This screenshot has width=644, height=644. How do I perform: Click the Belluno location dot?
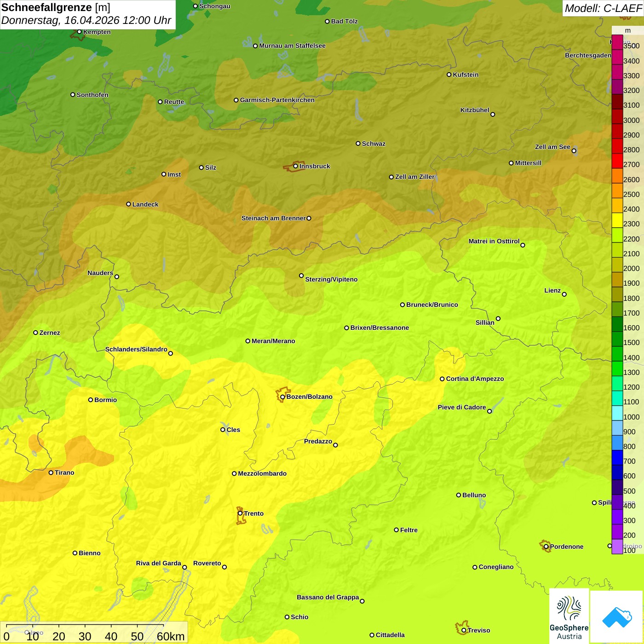click(x=458, y=495)
